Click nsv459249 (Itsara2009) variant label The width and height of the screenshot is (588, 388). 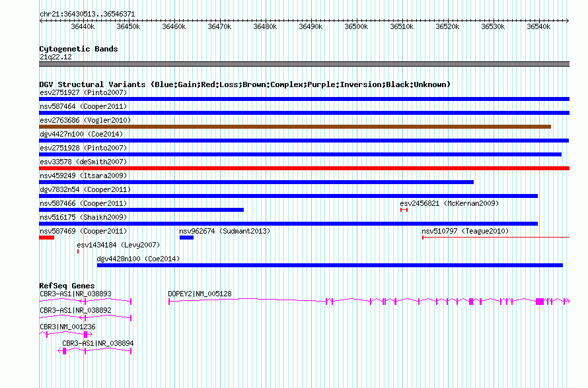83,176
